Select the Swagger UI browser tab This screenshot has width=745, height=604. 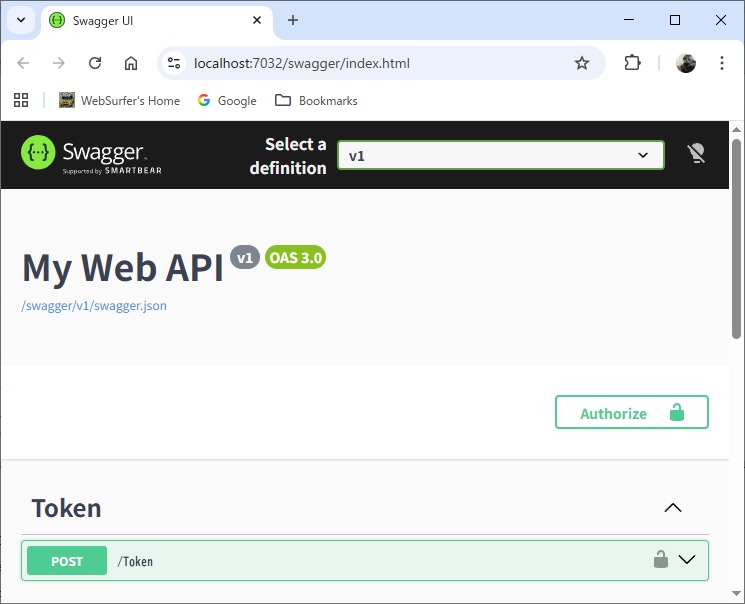coord(157,21)
